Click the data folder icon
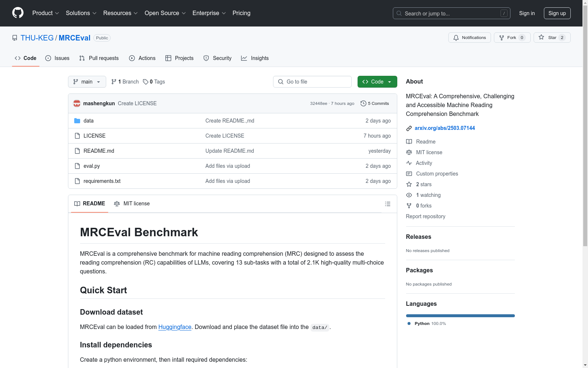The image size is (588, 368). [77, 121]
